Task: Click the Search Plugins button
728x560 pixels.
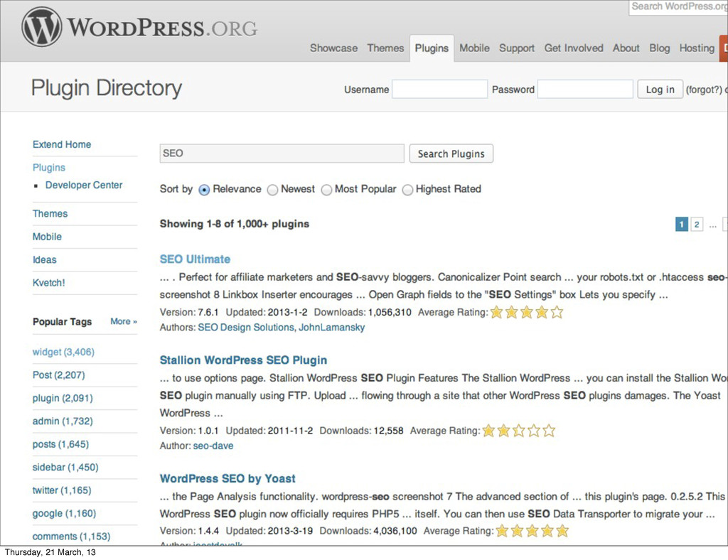Action: tap(451, 154)
